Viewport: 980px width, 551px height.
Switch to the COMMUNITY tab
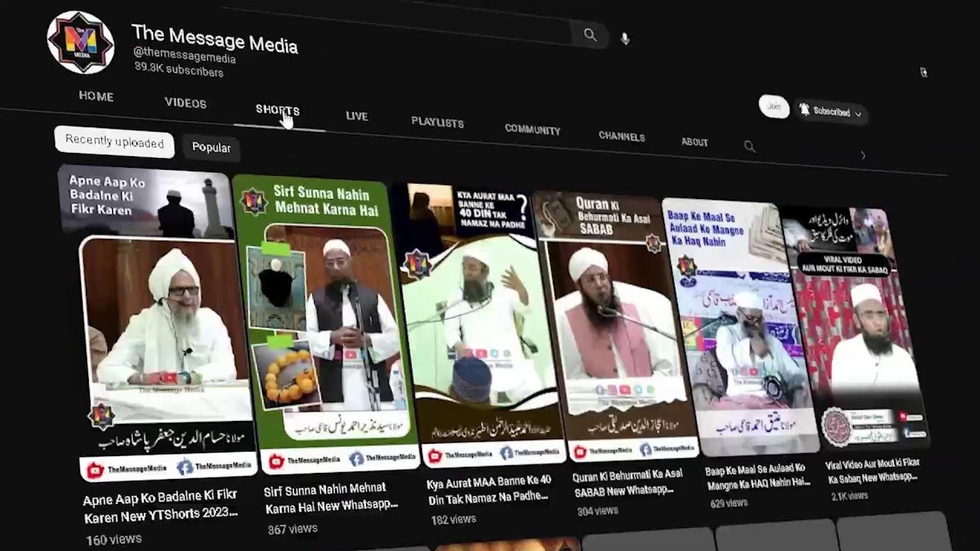pos(532,129)
